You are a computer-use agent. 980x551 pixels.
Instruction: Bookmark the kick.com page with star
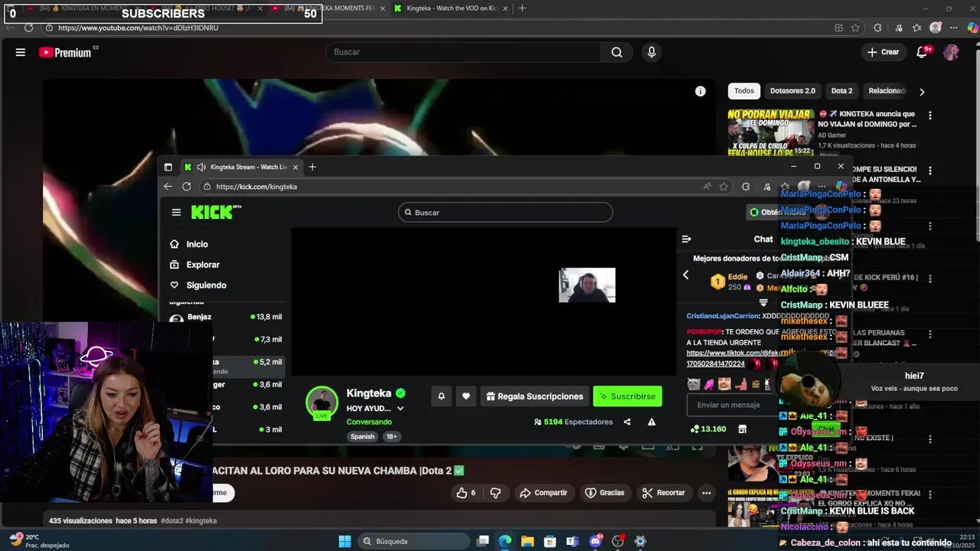coord(724,186)
